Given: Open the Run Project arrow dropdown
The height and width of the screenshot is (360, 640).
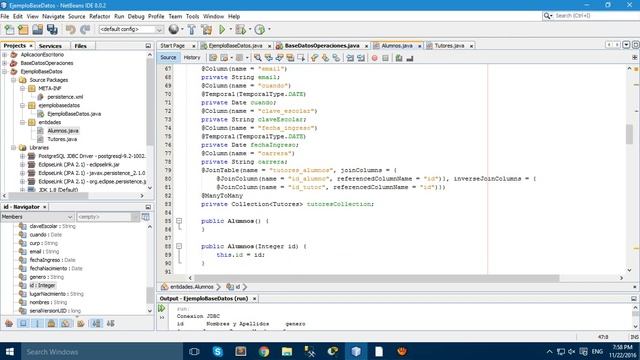Looking at the screenshot, I should point(230,29).
